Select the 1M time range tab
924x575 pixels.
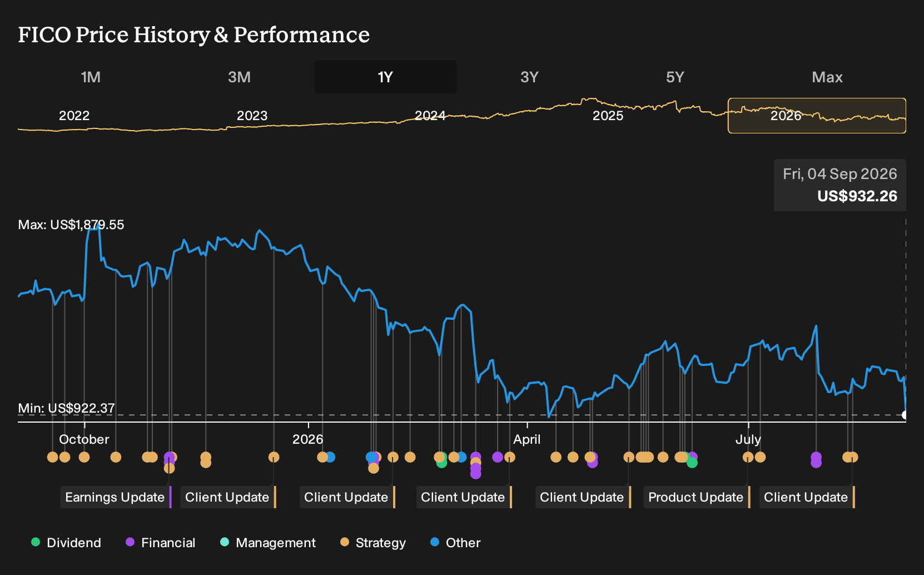click(x=91, y=77)
